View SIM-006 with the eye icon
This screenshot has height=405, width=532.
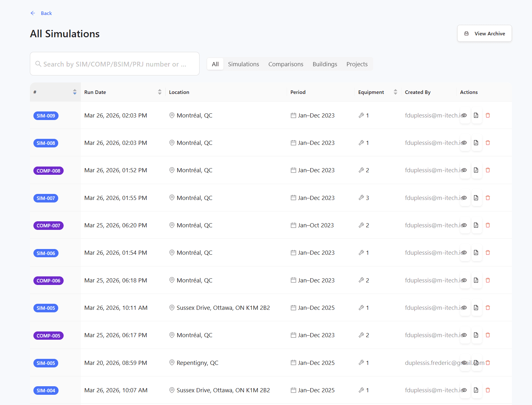pyautogui.click(x=465, y=252)
